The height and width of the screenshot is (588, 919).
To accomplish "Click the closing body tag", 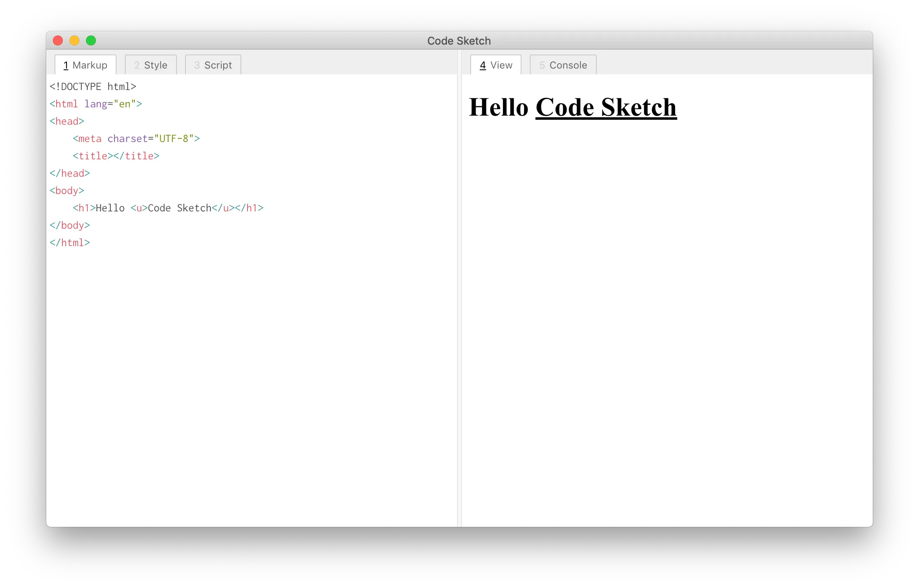I will point(70,225).
